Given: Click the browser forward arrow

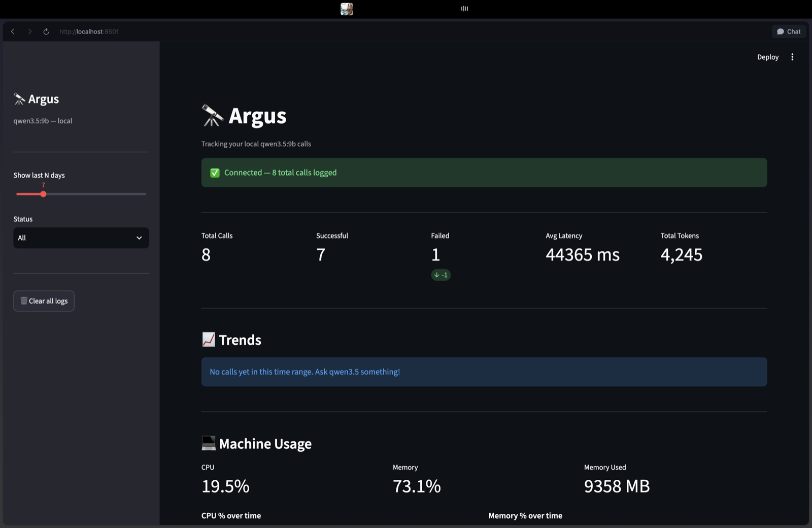Looking at the screenshot, I should click(x=30, y=31).
